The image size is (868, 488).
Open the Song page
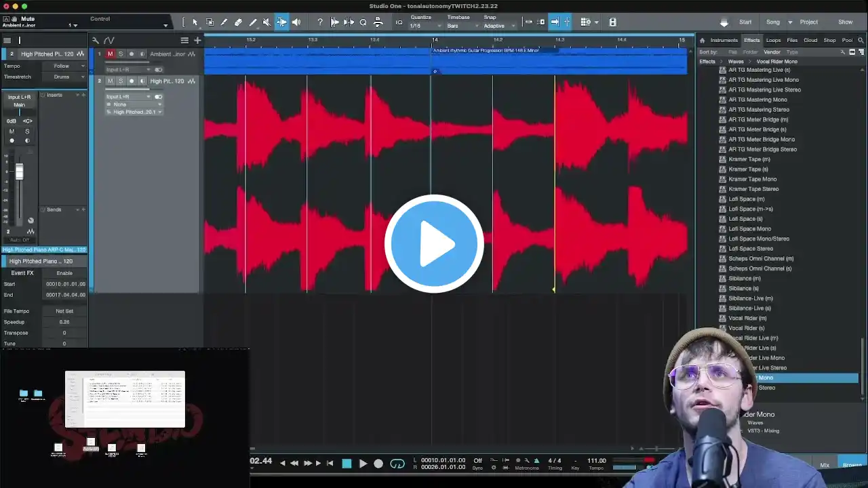pyautogui.click(x=773, y=22)
